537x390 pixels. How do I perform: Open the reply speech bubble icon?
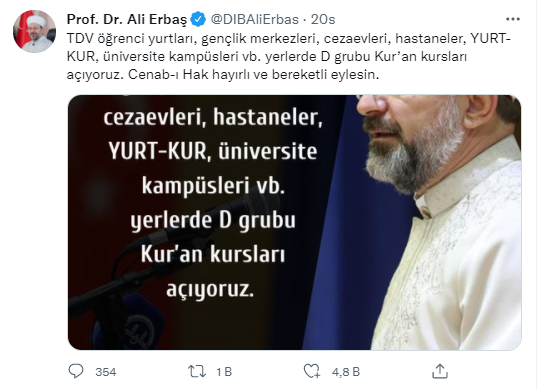(76, 371)
